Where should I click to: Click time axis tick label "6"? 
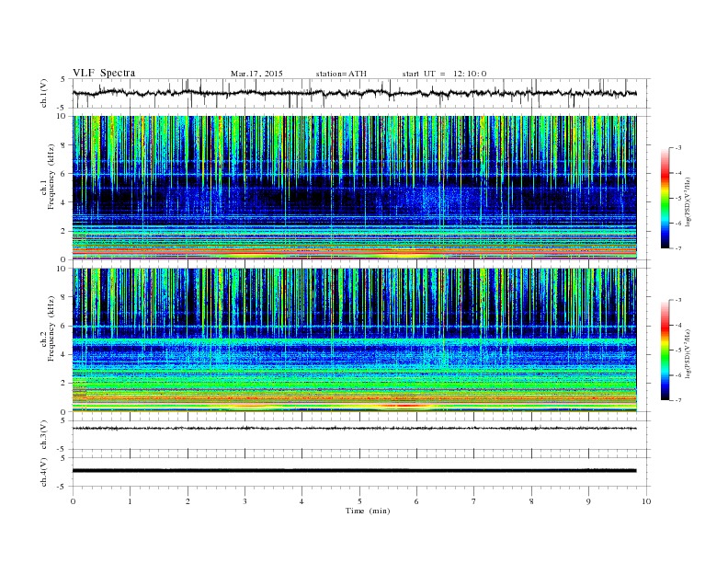point(416,501)
